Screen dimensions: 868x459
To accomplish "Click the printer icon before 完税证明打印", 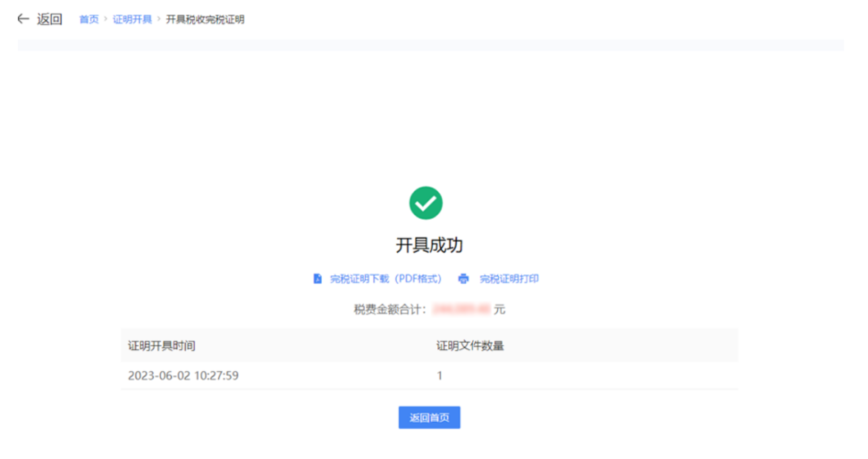I will click(x=463, y=279).
